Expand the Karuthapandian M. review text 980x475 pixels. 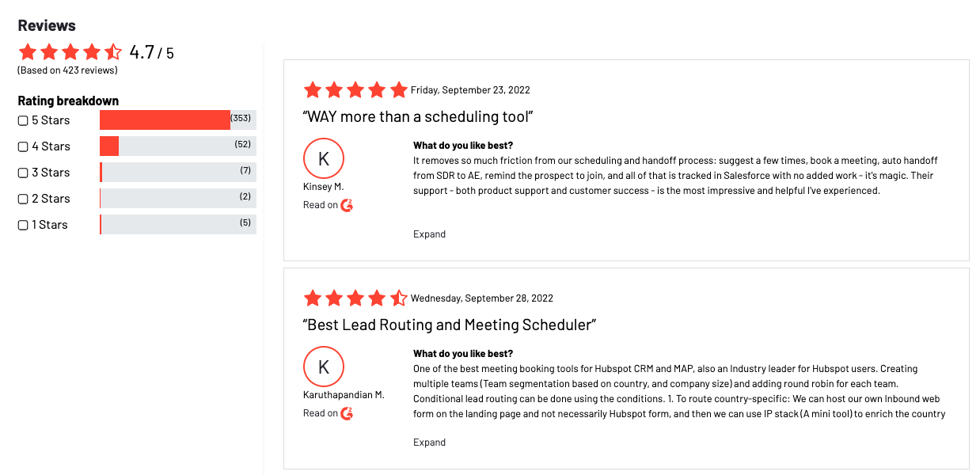pos(429,443)
